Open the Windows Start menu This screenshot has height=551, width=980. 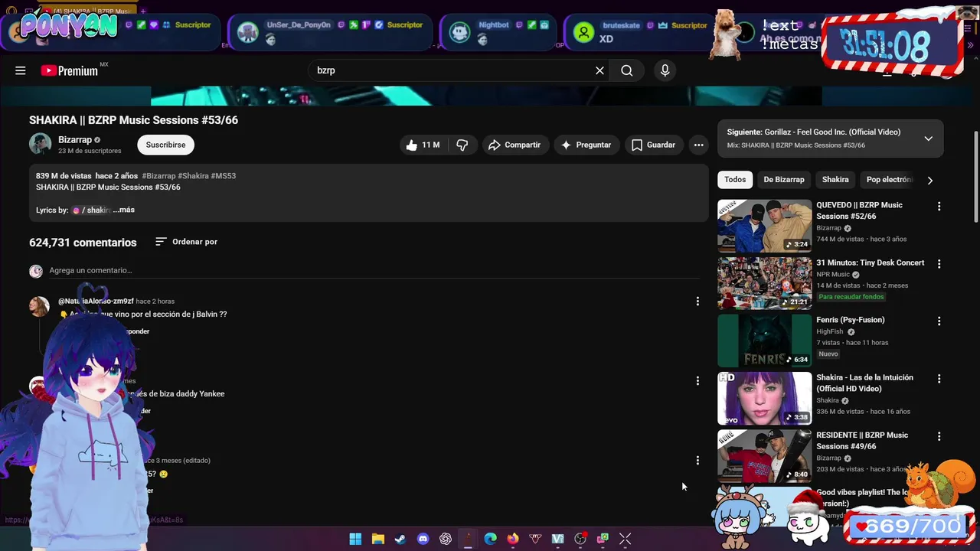355,539
